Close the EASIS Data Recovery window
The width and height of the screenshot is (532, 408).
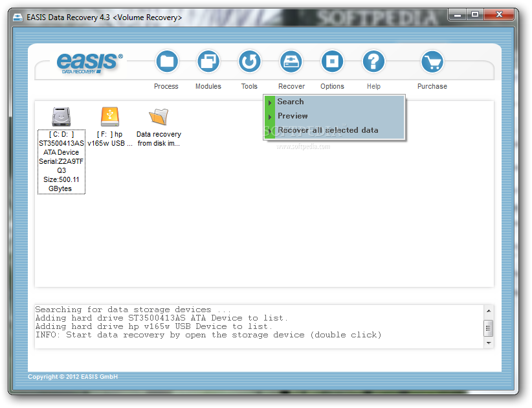[x=499, y=15]
